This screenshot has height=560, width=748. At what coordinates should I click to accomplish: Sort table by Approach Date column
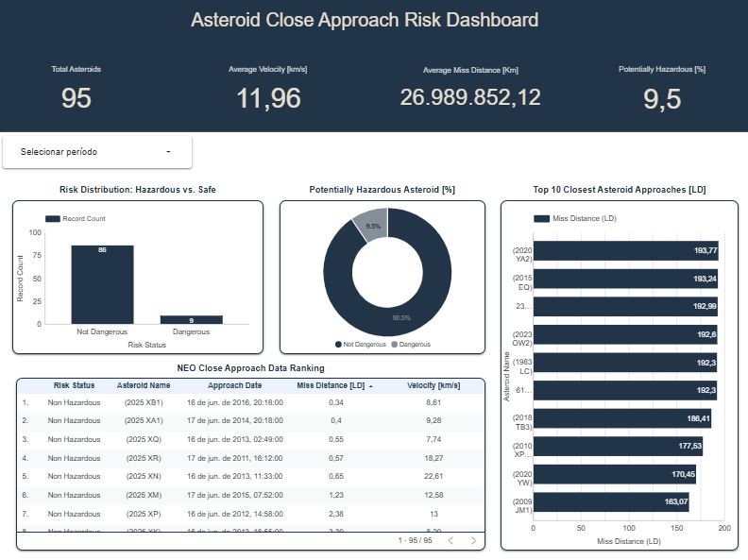click(x=234, y=385)
